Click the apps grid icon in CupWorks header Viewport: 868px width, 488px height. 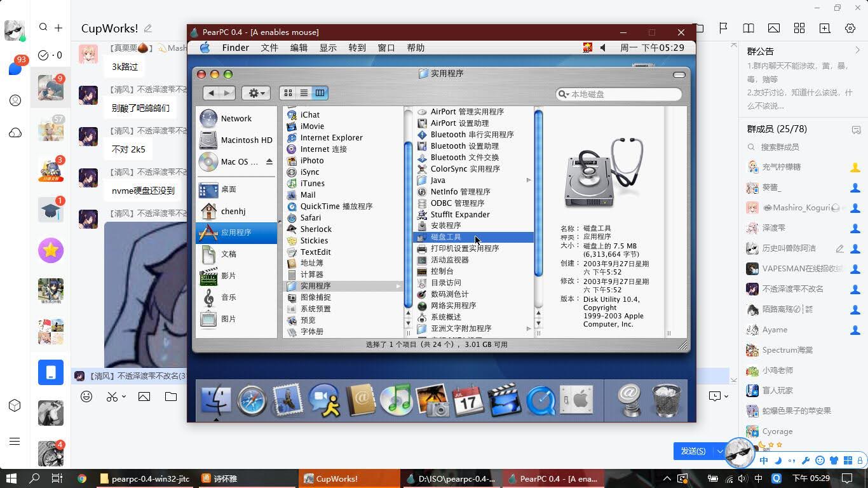[799, 28]
